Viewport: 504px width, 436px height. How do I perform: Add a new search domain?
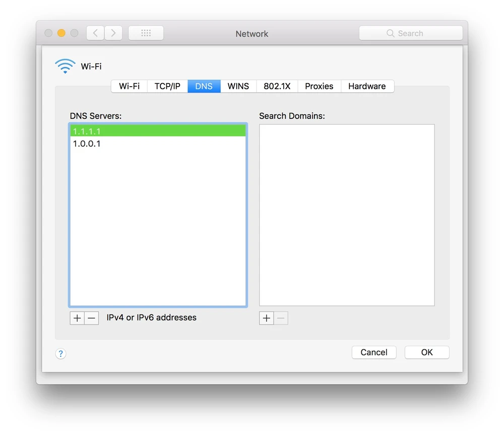coord(267,318)
